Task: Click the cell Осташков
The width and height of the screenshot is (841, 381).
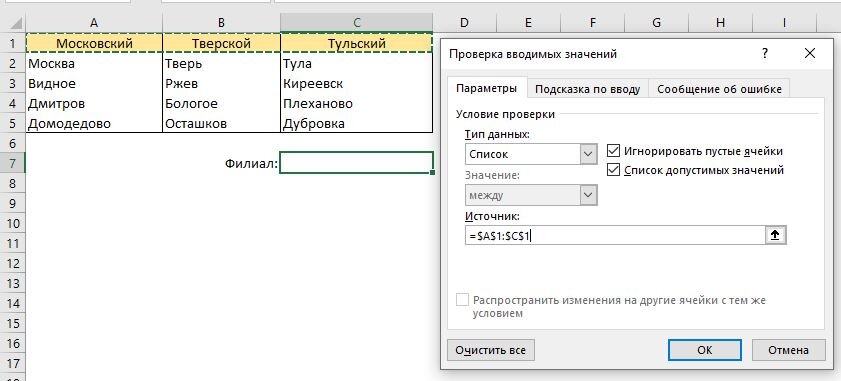Action: 221,123
